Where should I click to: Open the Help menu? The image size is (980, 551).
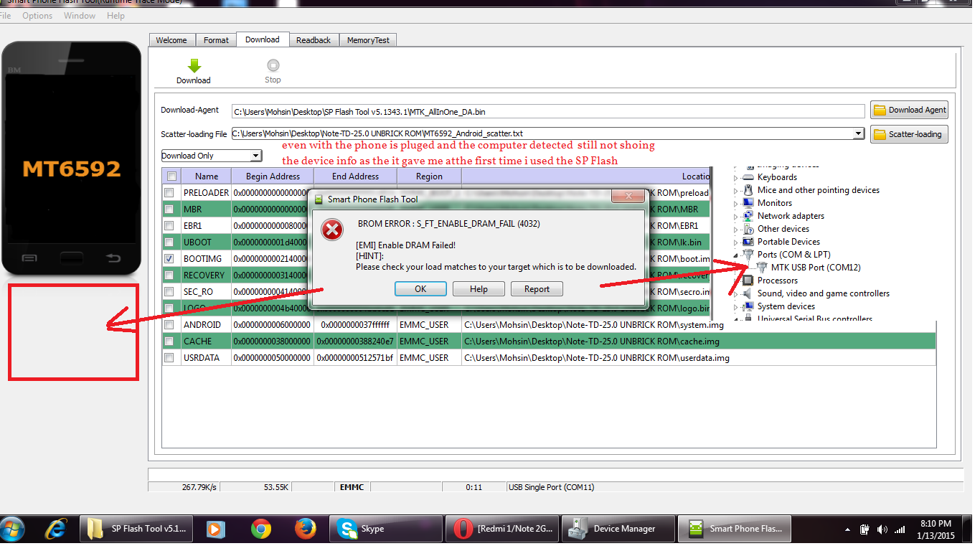click(116, 16)
